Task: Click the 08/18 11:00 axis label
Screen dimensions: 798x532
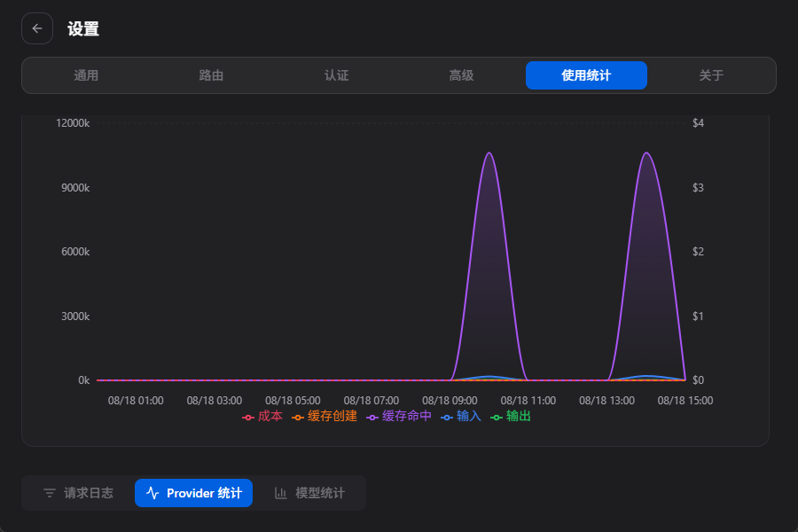Action: [528, 401]
